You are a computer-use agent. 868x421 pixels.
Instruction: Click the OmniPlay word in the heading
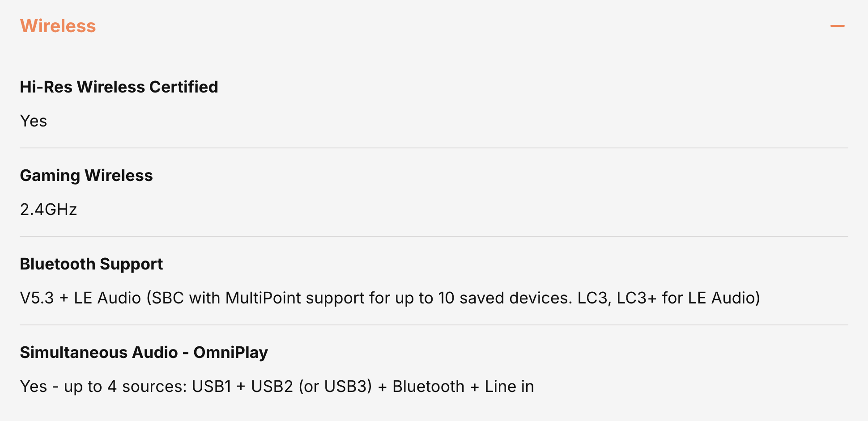230,352
